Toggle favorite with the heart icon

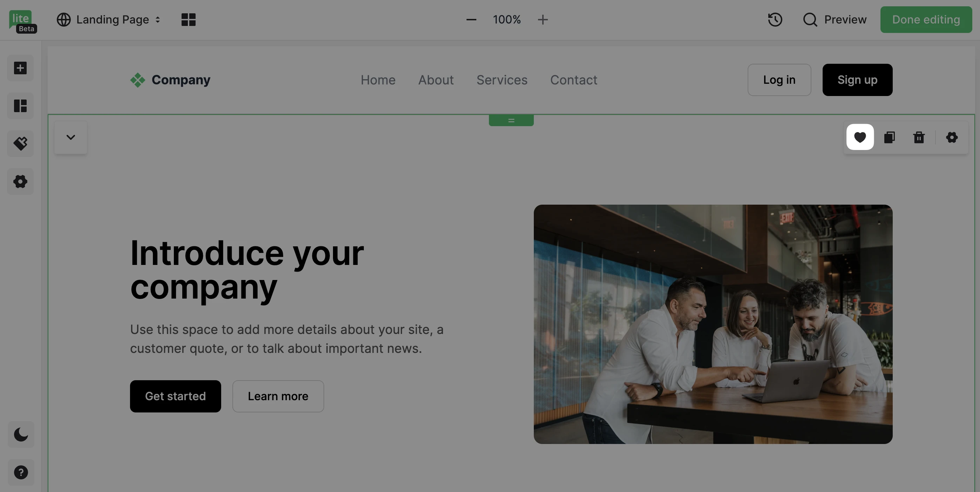860,137
